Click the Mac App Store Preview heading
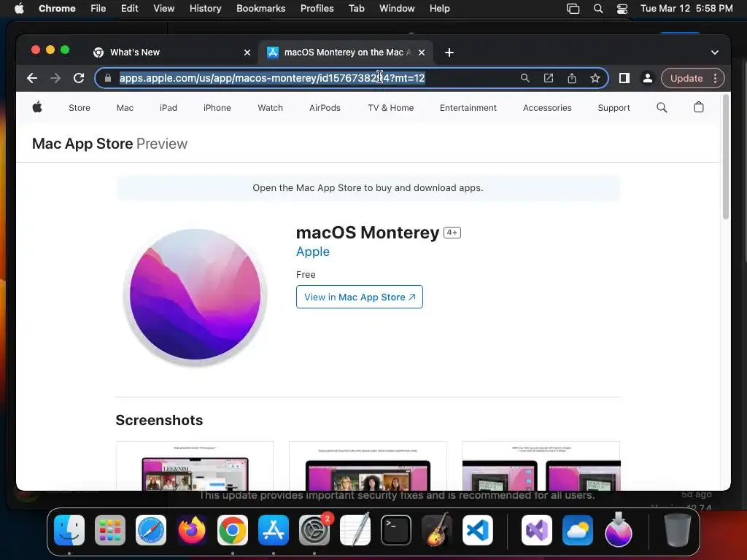The image size is (747, 560). coord(109,144)
